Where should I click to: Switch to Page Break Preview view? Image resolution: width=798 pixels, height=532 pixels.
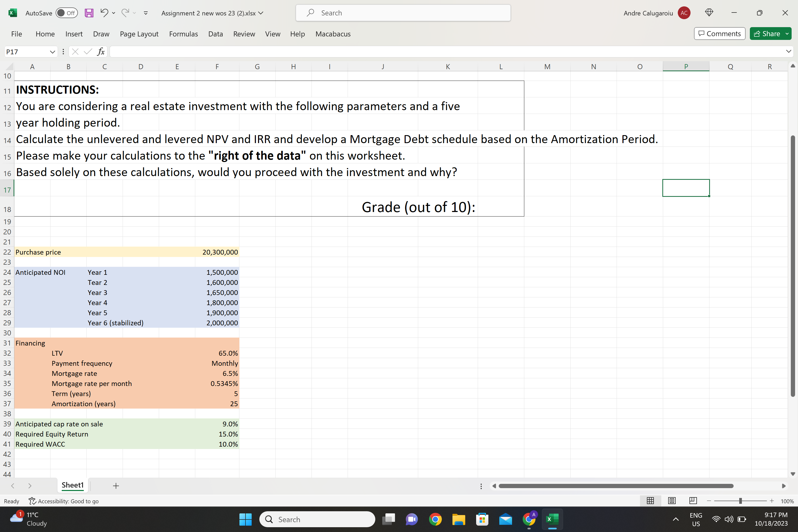click(x=693, y=501)
